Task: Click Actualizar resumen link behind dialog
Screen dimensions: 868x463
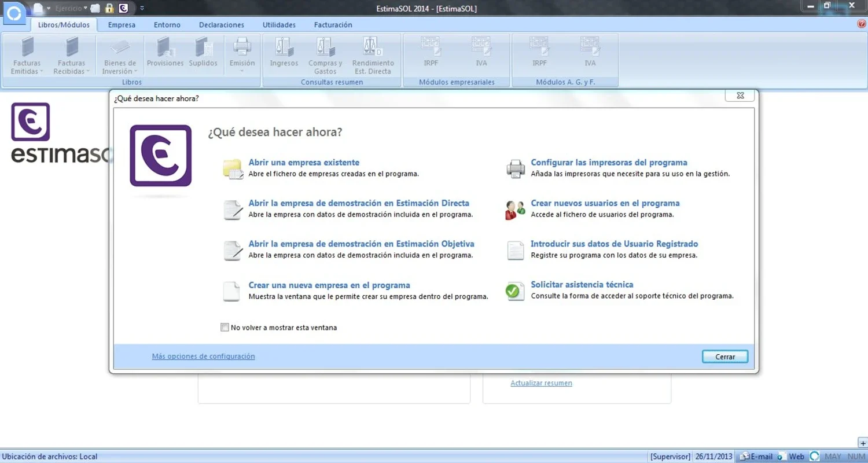Action: (541, 383)
